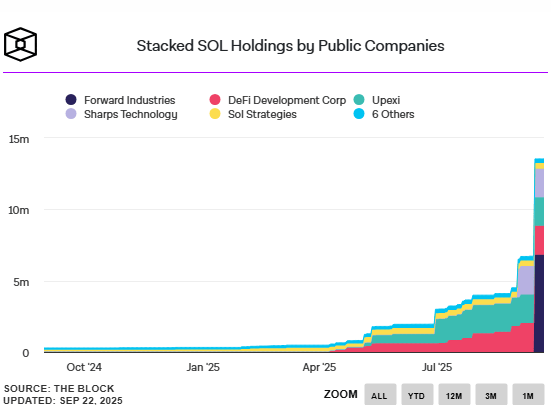
Task: Toggle Forward Industries legend dot
Action: coord(71,100)
